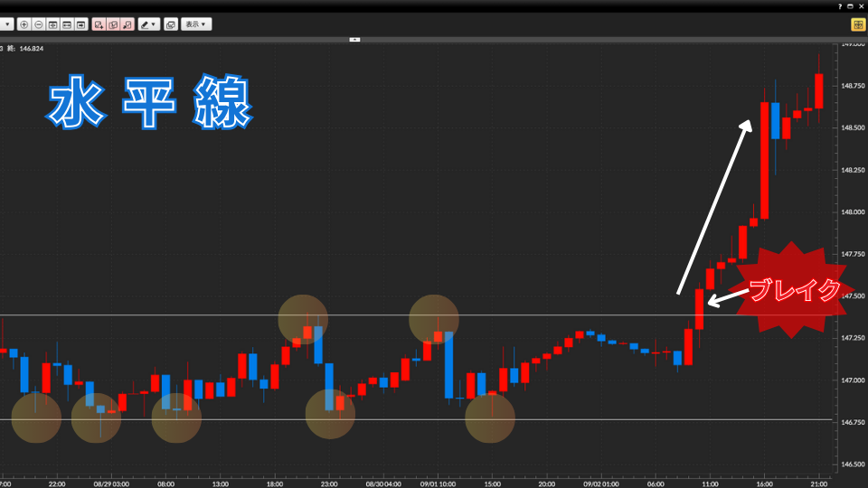Open the 表示 display menu

196,24
